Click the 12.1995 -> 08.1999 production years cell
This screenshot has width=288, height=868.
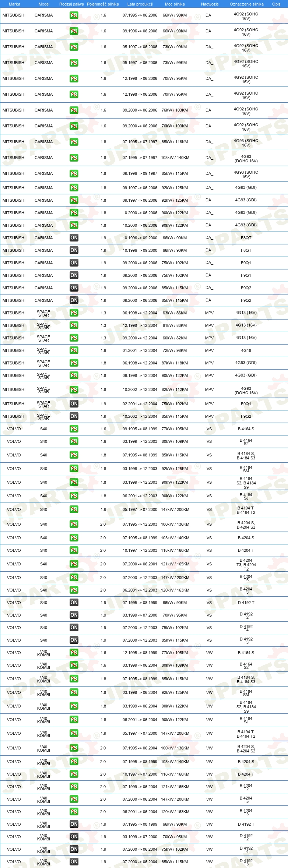(x=140, y=653)
